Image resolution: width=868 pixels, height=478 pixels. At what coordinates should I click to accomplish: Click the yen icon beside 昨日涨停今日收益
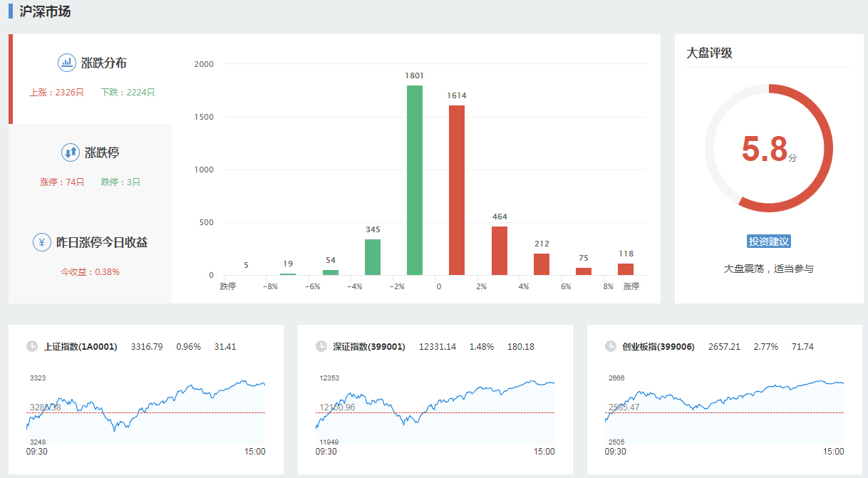(x=42, y=242)
